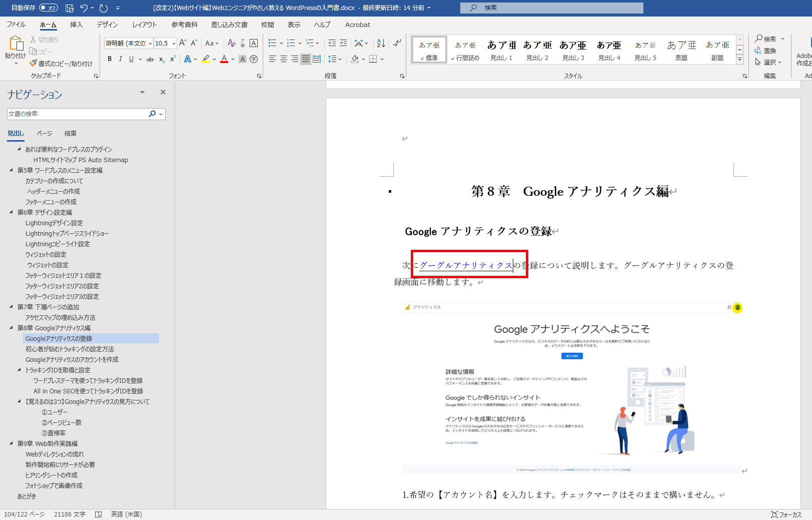
Task: Click the Paste (貼り付け) clipboard icon
Action: [x=16, y=44]
